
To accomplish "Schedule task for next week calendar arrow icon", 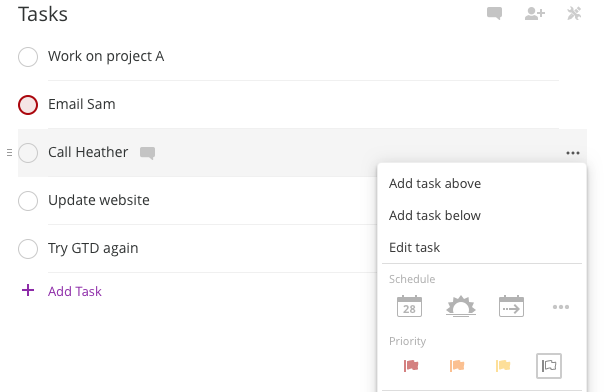I will [511, 306].
